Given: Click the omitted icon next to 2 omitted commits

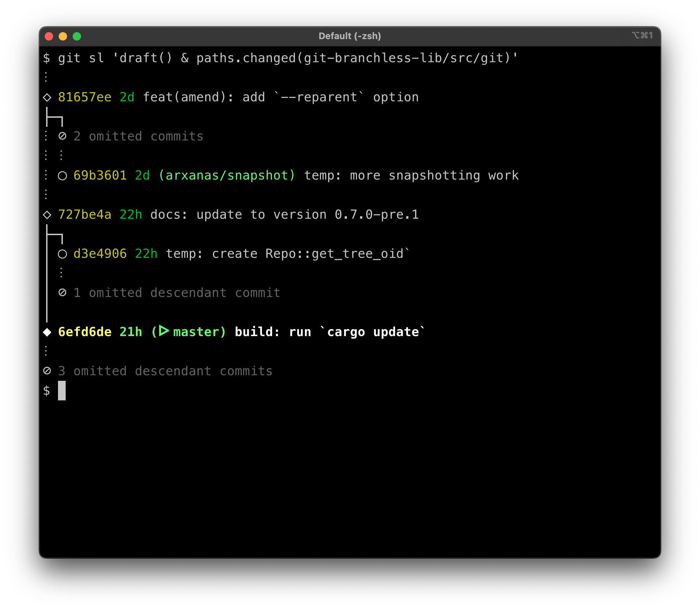Looking at the screenshot, I should click(63, 136).
